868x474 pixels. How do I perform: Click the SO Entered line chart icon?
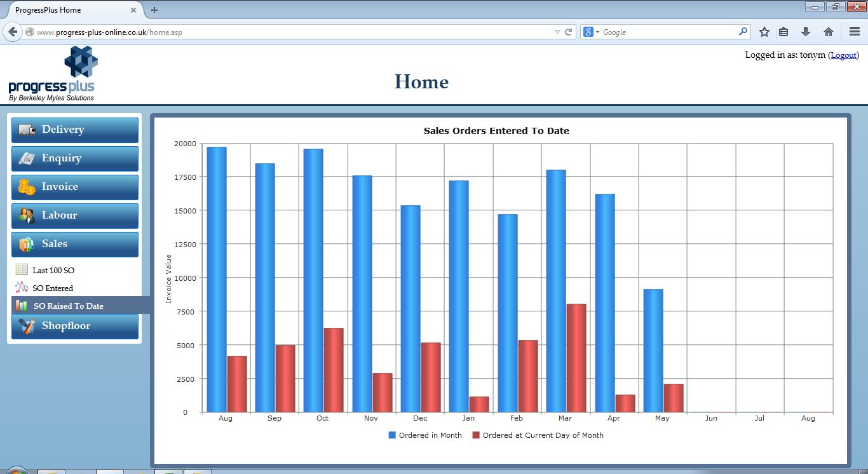click(22, 288)
